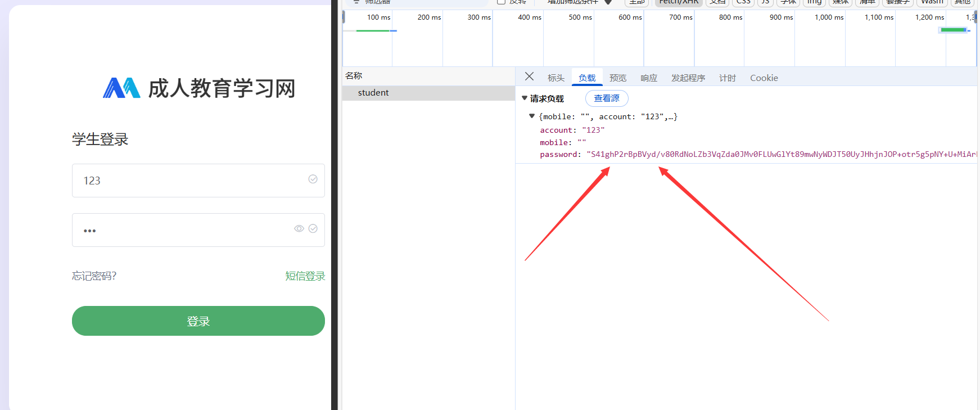The image size is (980, 410).
Task: Focus the password input field
Action: [198, 230]
